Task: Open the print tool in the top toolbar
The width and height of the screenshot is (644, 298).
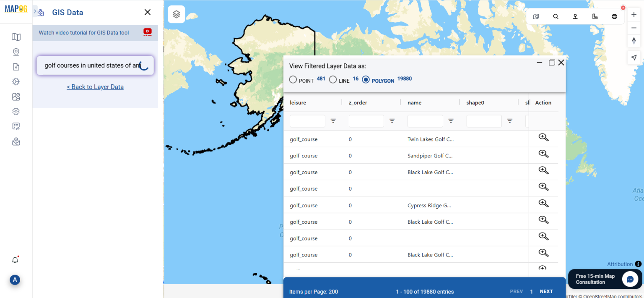Action: pos(614,16)
